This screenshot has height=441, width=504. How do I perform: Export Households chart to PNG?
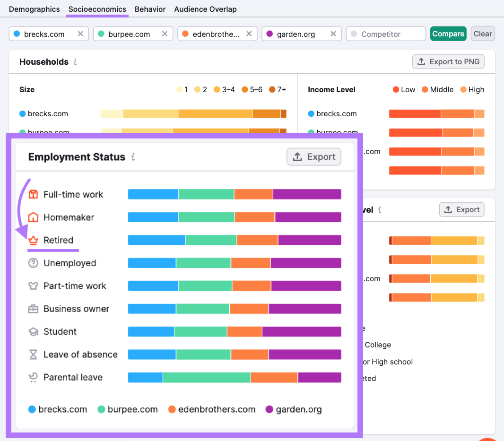(448, 62)
